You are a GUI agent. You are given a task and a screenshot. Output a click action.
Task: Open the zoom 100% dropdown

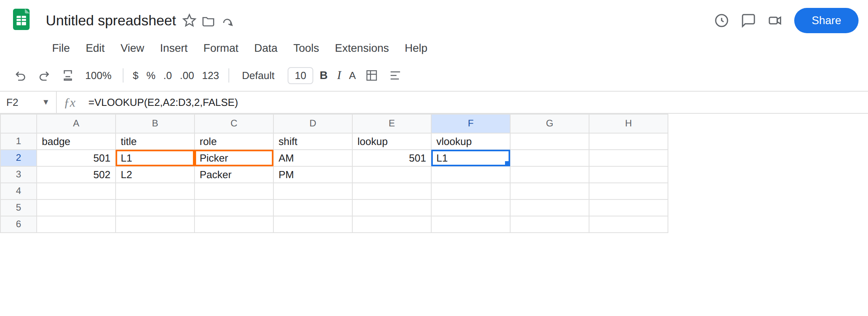[98, 75]
